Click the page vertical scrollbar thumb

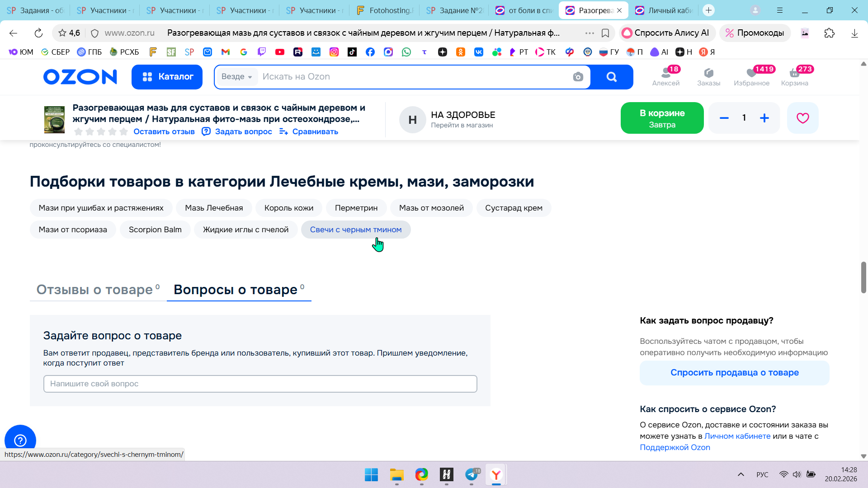click(863, 277)
